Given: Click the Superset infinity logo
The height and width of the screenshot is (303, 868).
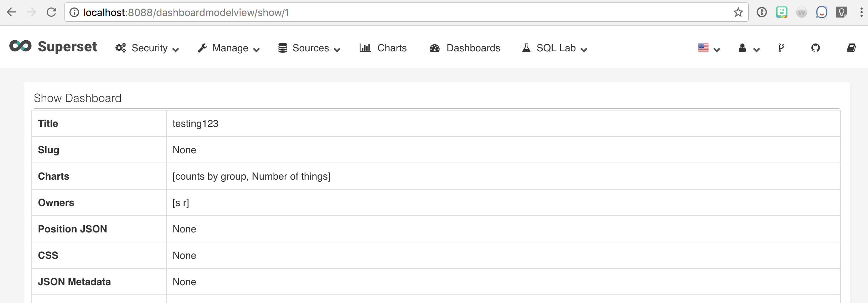Looking at the screenshot, I should (20, 46).
